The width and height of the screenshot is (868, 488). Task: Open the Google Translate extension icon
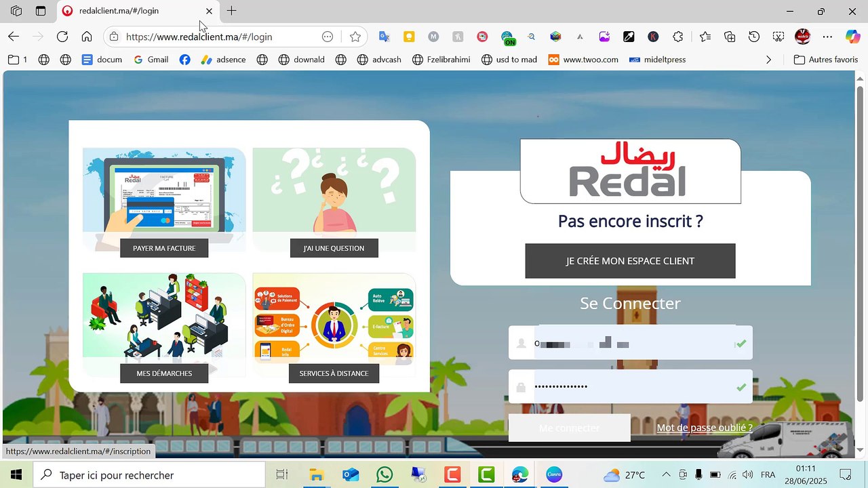point(384,37)
